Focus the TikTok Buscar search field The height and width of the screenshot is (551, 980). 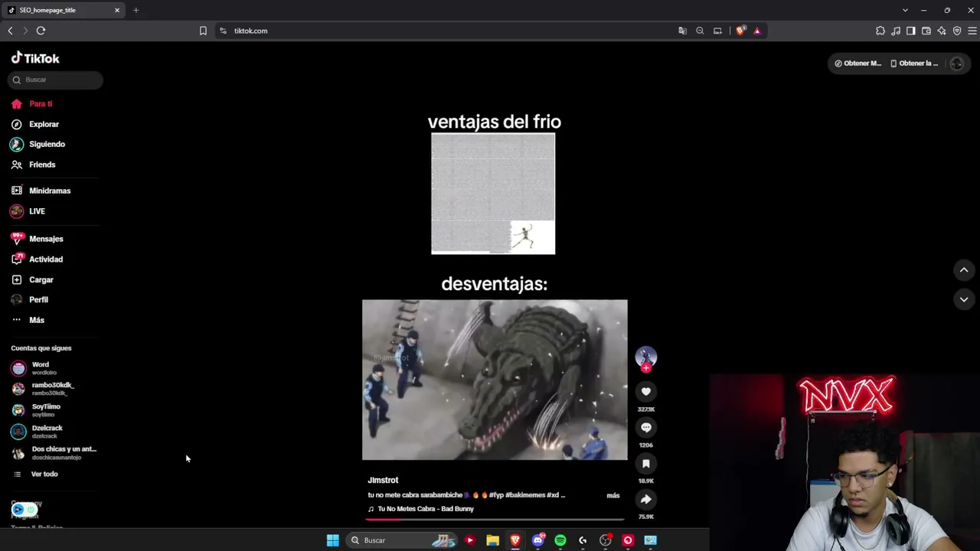[55, 80]
